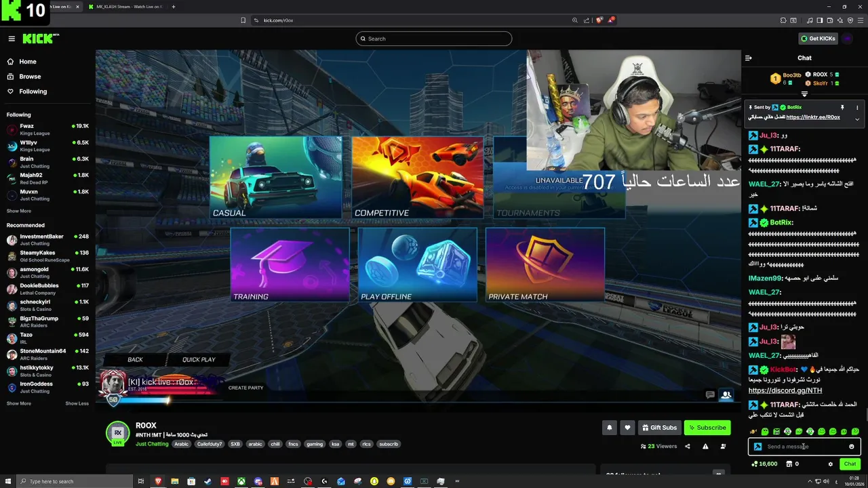Open Steam from the taskbar

click(x=208, y=481)
